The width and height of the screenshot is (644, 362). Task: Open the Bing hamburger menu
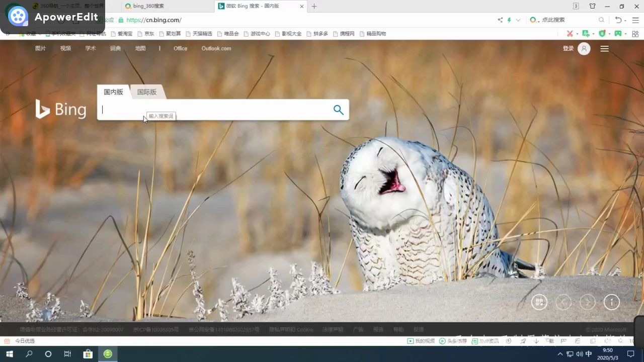(605, 49)
